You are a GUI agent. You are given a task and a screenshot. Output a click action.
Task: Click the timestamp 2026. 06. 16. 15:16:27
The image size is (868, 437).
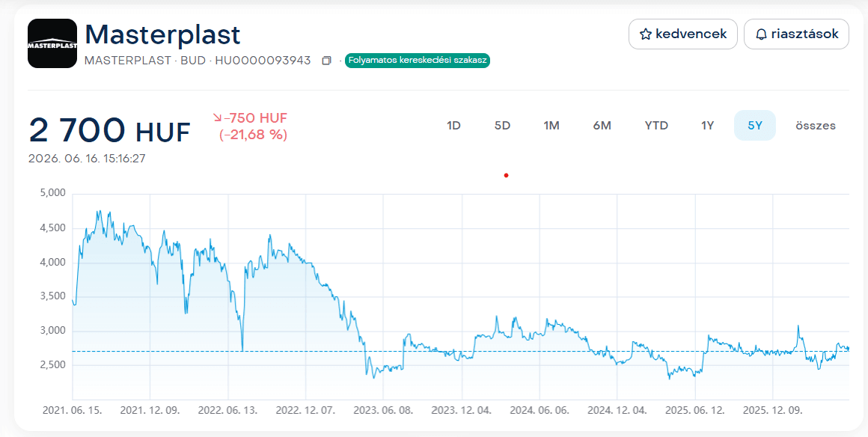(x=87, y=159)
